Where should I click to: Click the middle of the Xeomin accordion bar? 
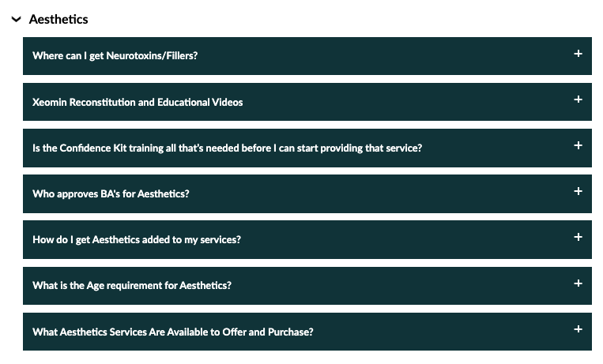tap(307, 102)
